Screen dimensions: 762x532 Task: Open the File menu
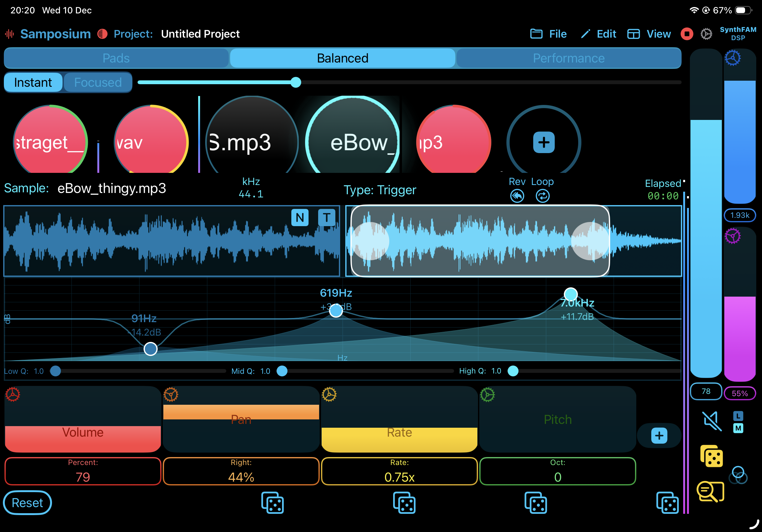[x=548, y=34]
